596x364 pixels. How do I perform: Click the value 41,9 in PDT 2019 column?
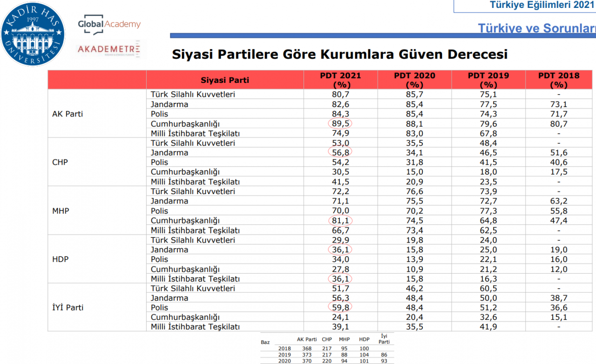[488, 327]
